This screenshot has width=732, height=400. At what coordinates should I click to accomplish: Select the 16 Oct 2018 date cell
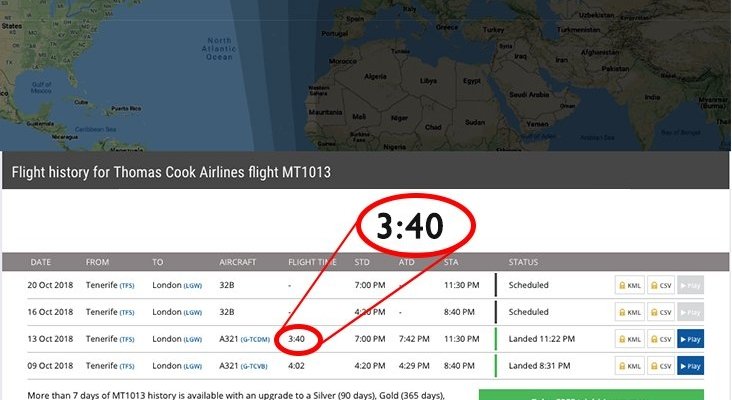[50, 312]
